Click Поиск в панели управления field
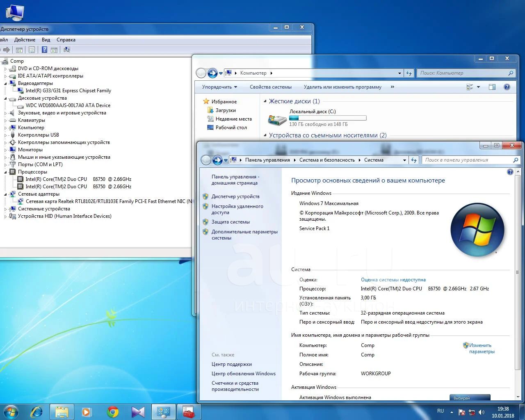This screenshot has height=420, width=525. pyautogui.click(x=471, y=160)
